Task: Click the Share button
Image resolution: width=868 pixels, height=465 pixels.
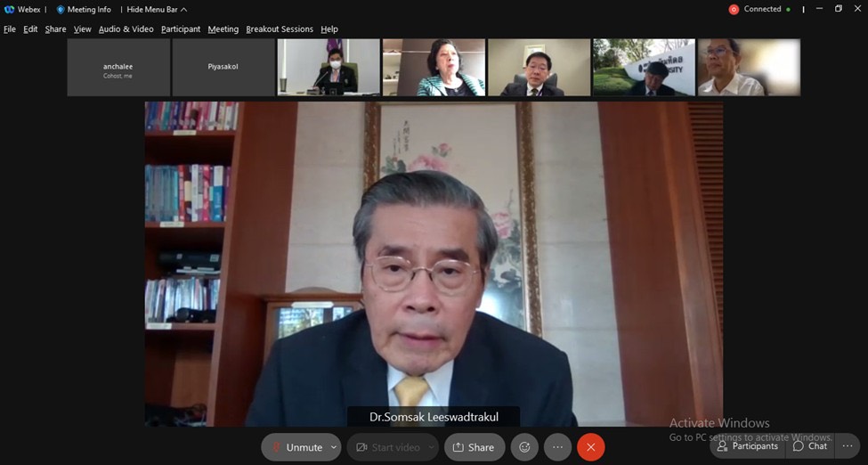Action: point(475,447)
